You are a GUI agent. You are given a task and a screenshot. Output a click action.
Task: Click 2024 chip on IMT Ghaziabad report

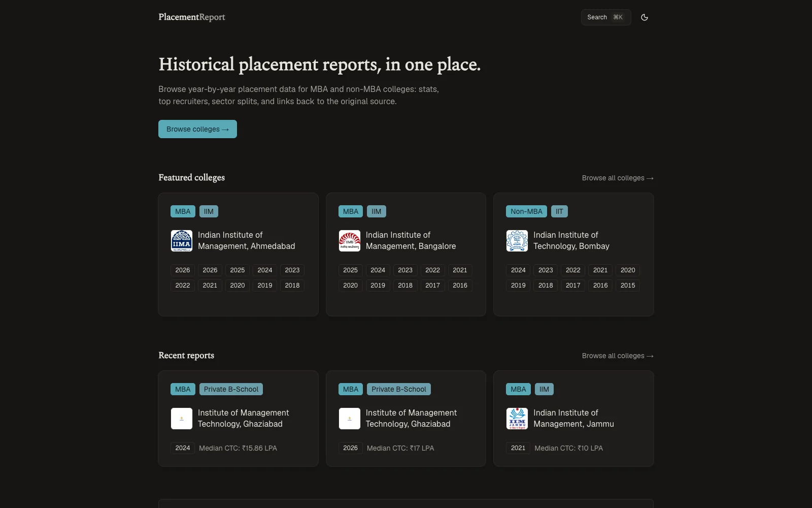click(x=183, y=448)
